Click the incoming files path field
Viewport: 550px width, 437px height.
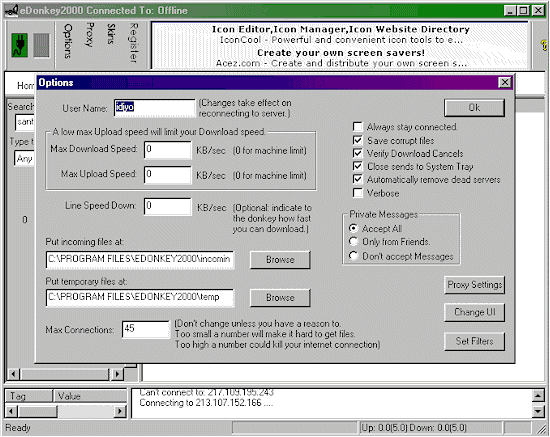pos(140,260)
